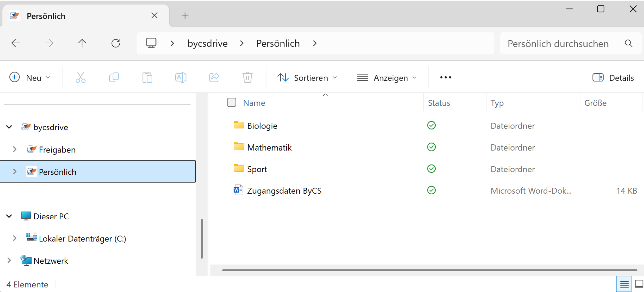Switch to large thumbnails view in status bar
The image size is (644, 292).
[639, 284]
